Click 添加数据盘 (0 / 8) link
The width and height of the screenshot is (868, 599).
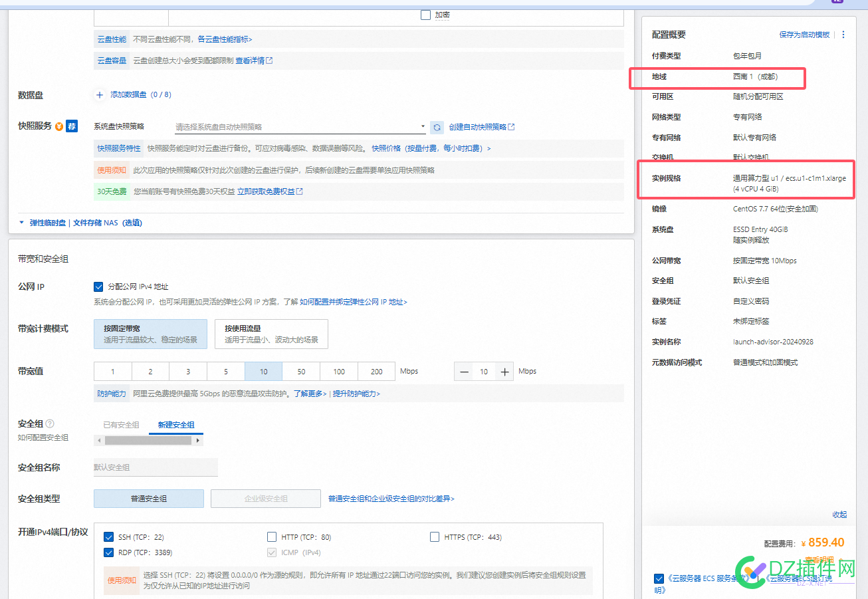tap(141, 95)
